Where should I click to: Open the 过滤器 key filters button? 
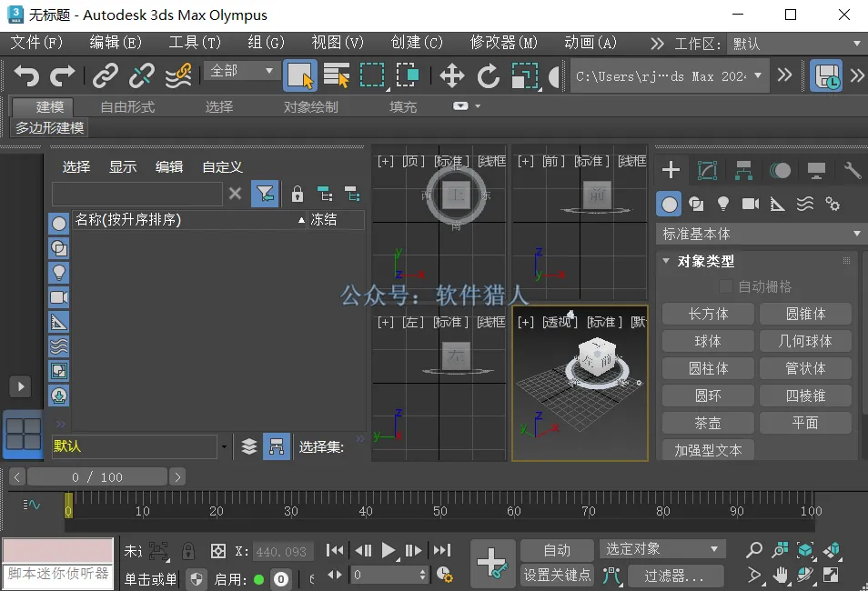pyautogui.click(x=674, y=576)
